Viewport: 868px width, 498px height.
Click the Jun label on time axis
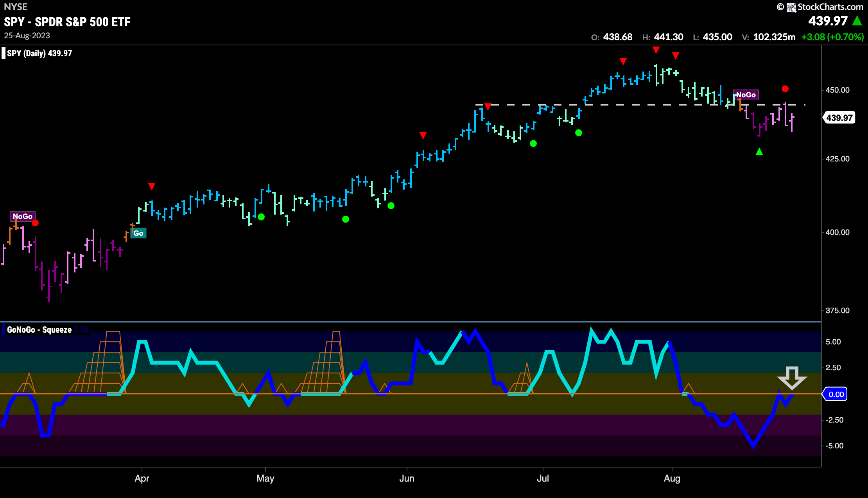(x=407, y=478)
